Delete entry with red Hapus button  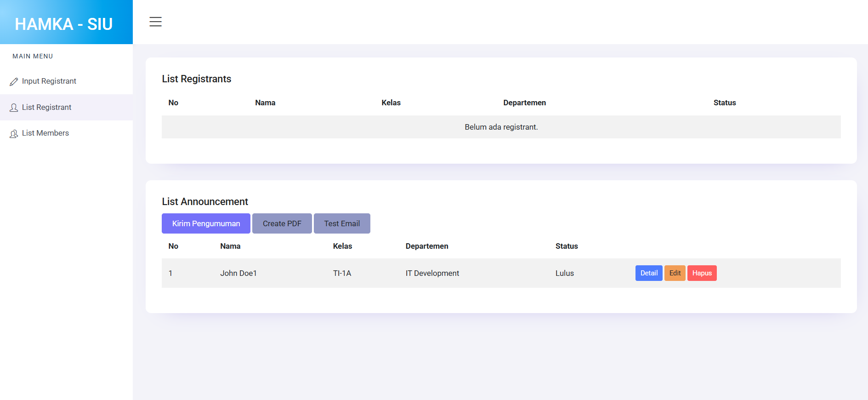click(702, 273)
